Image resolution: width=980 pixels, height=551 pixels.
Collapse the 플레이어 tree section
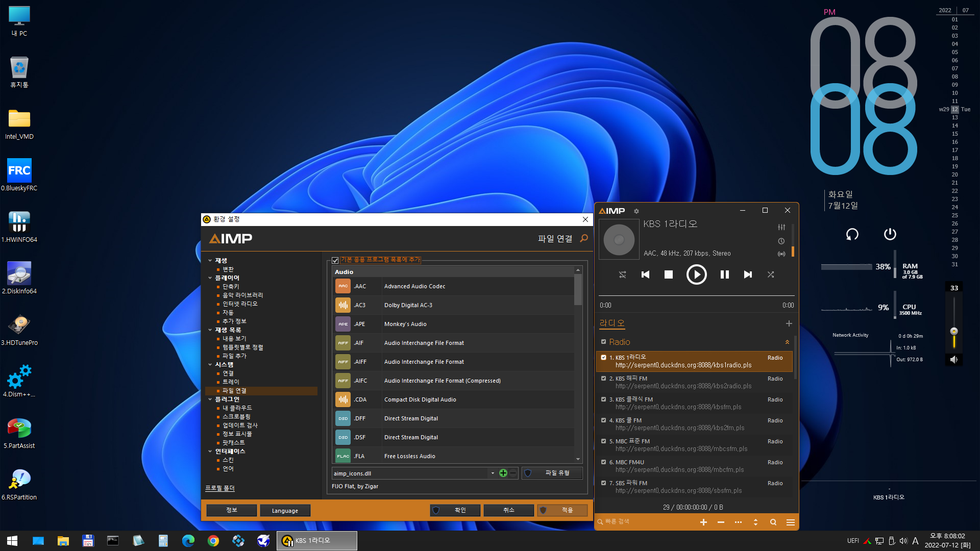[x=210, y=278]
